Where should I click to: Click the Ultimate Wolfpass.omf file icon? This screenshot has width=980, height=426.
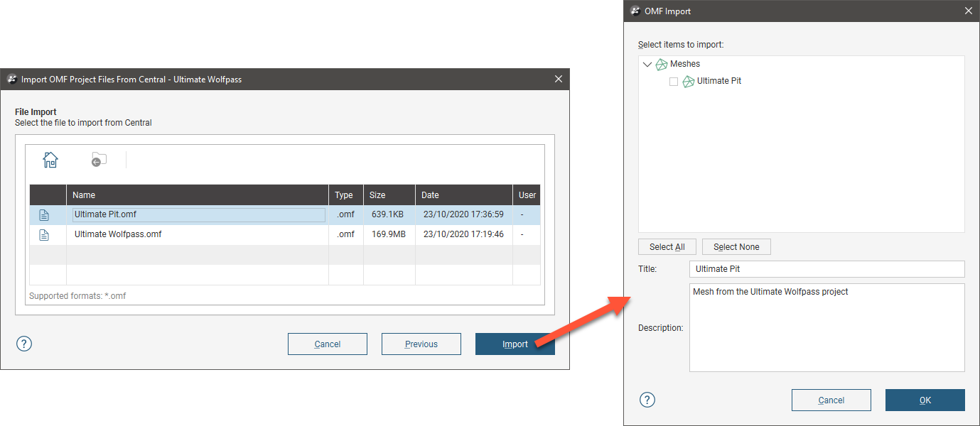(x=44, y=235)
